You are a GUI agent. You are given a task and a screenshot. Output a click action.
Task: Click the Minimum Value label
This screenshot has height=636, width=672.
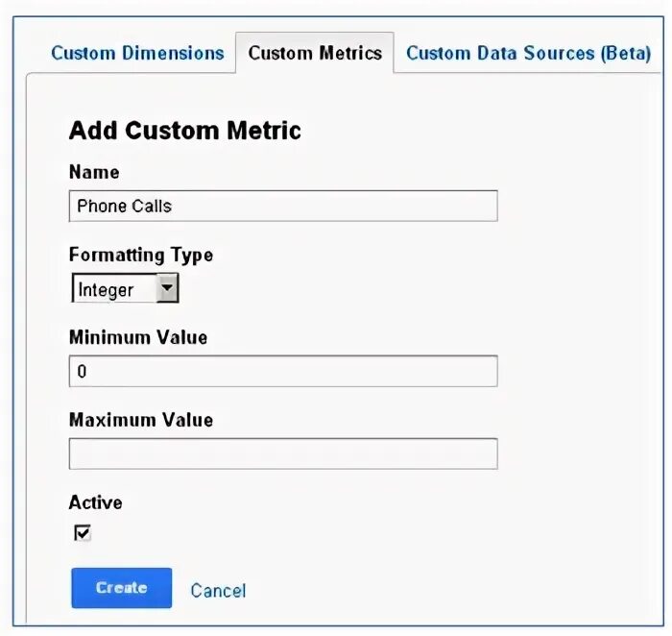tap(137, 337)
